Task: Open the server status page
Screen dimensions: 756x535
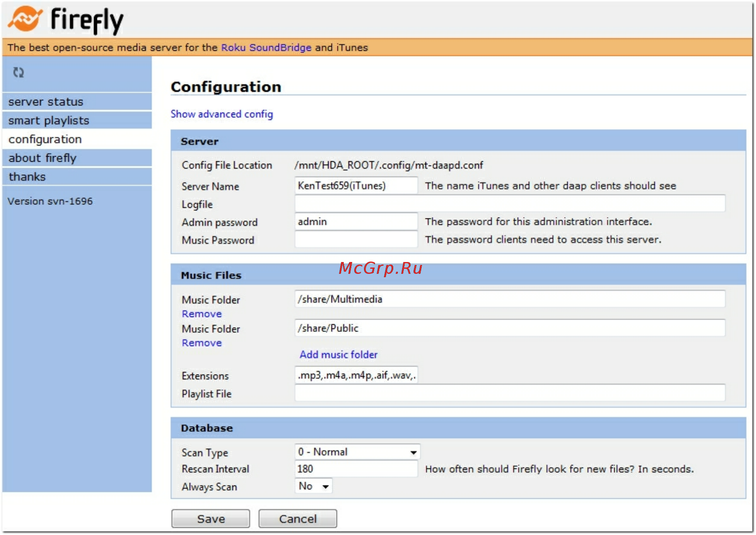Action: coord(77,102)
